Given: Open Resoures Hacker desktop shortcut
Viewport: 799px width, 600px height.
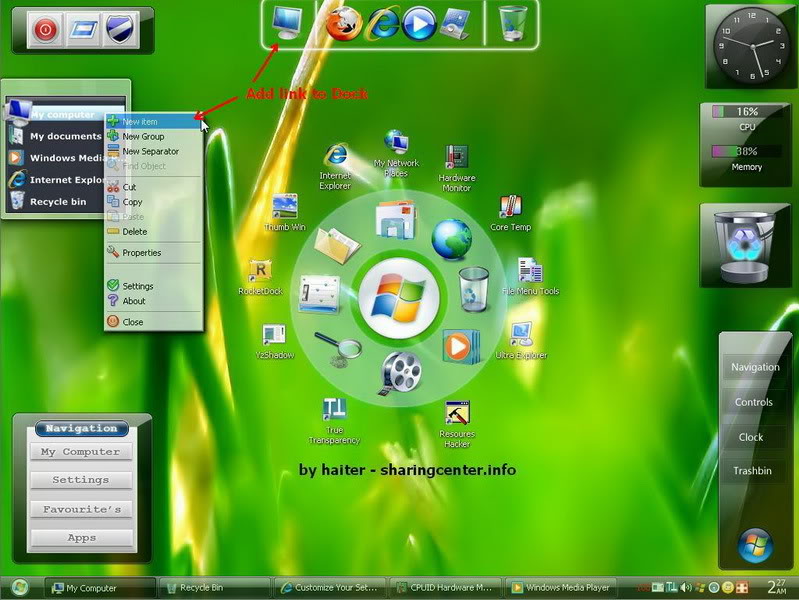Looking at the screenshot, I should click(x=457, y=425).
